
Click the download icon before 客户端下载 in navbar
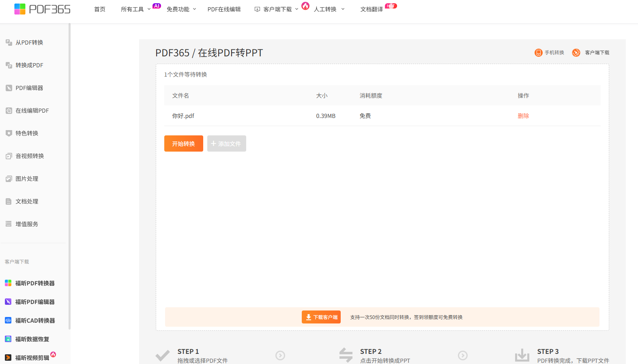pos(257,9)
